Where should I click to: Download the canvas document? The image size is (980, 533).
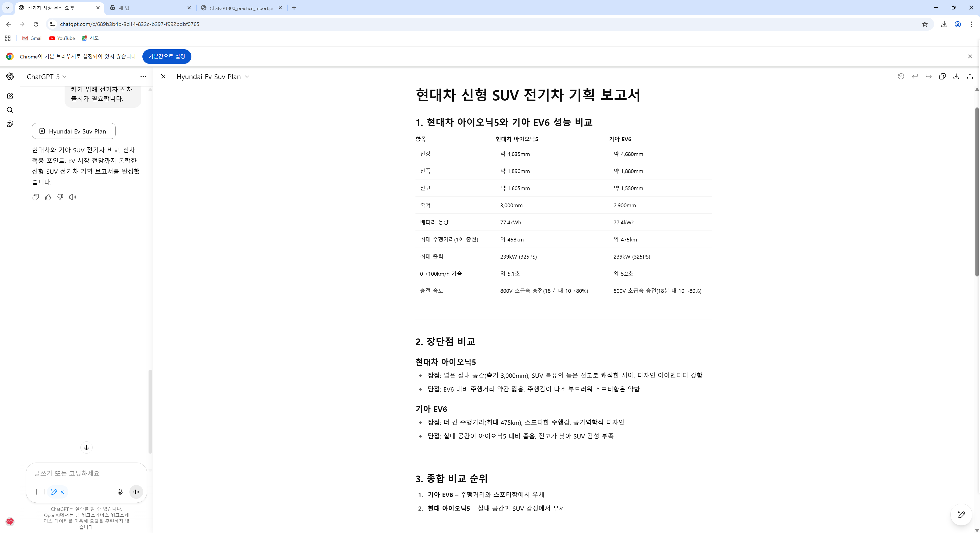point(956,77)
